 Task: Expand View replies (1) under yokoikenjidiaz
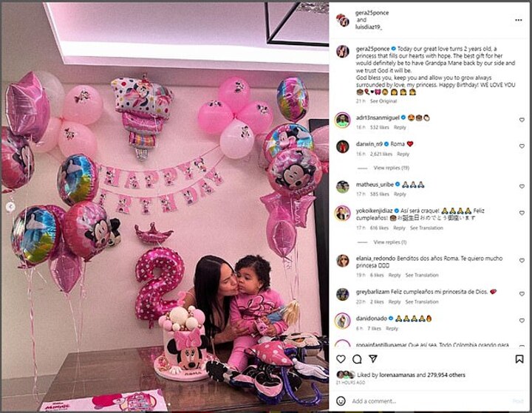(390, 242)
